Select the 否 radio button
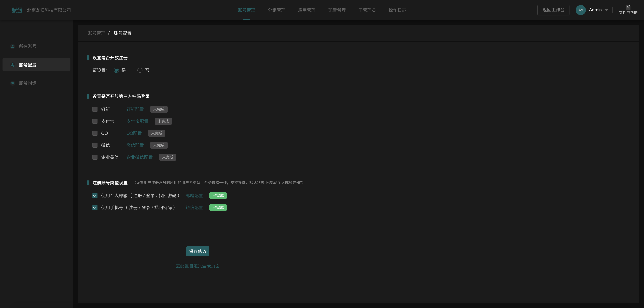Viewport: 644px width, 308px height. pos(140,70)
